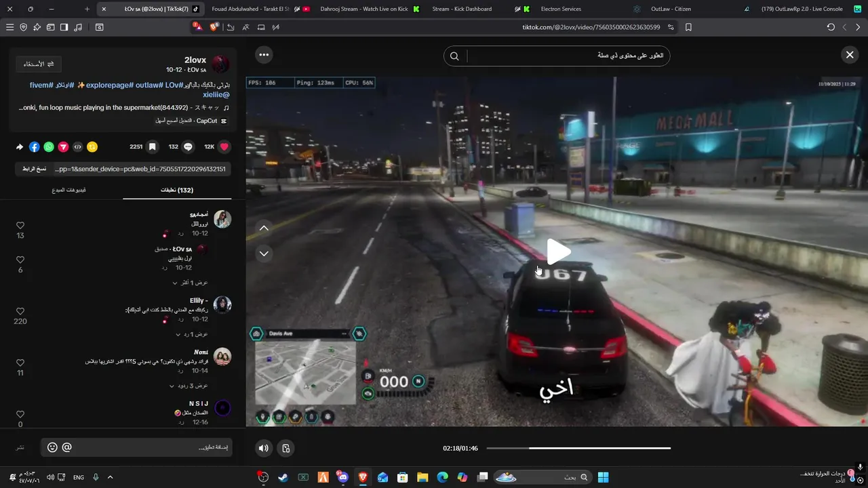Insert a mention with the @ icon

(66, 447)
